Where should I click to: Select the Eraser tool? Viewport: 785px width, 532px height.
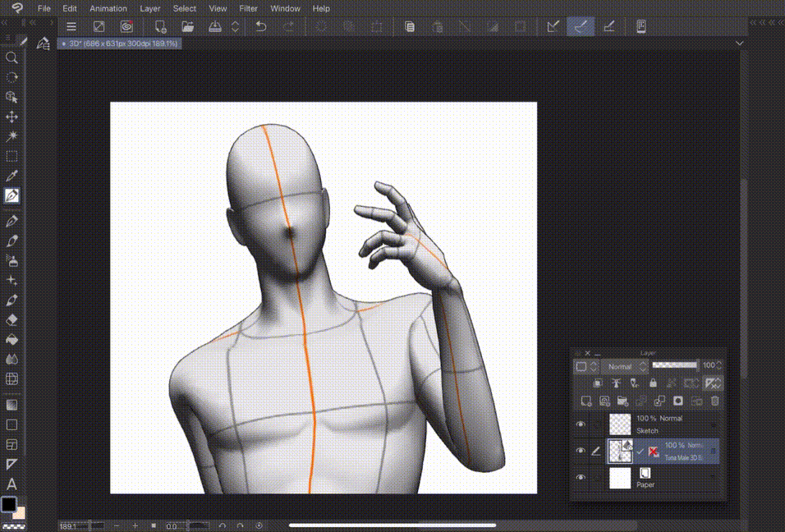(x=12, y=319)
